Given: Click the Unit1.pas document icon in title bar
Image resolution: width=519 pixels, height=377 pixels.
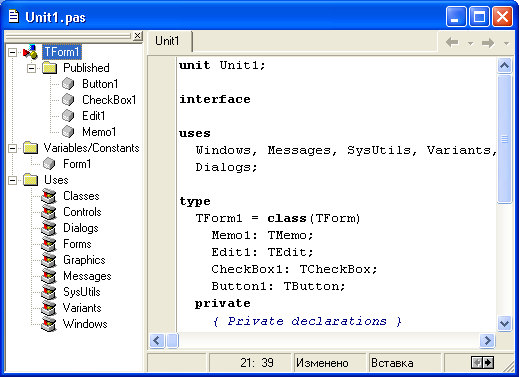Looking at the screenshot, I should 13,16.
